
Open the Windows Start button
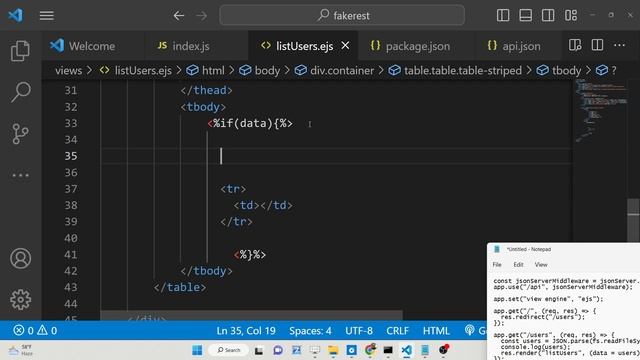pos(197,350)
